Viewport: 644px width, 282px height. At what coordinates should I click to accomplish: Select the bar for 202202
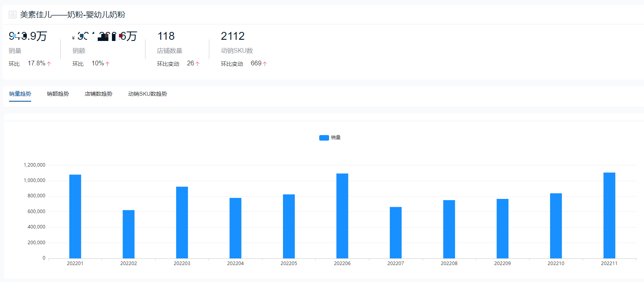[128, 234]
